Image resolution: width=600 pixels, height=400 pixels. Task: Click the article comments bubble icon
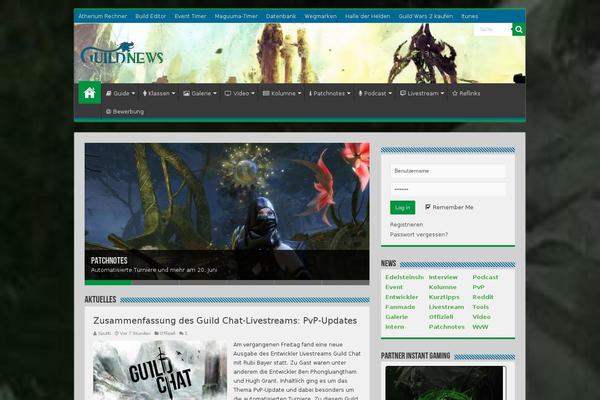tap(181, 333)
